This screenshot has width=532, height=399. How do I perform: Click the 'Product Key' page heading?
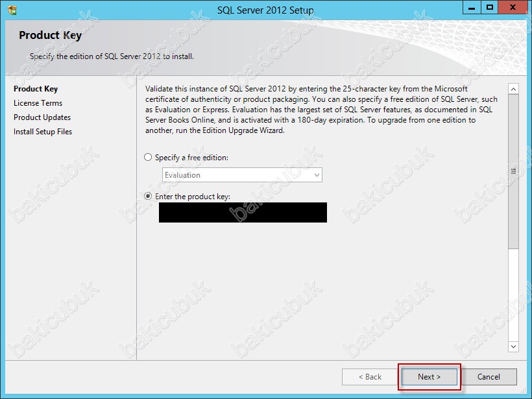tap(50, 35)
